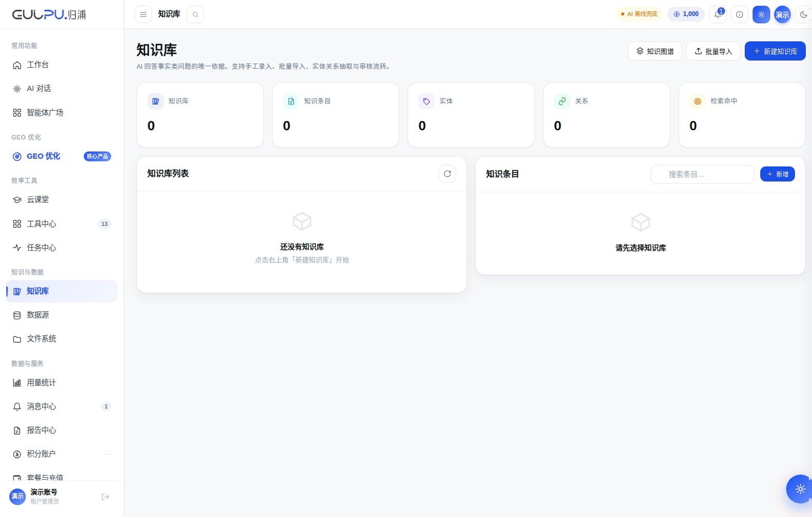The height and width of the screenshot is (517, 812).
Task: Open 数据源 in the sidebar
Action: pyautogui.click(x=62, y=315)
